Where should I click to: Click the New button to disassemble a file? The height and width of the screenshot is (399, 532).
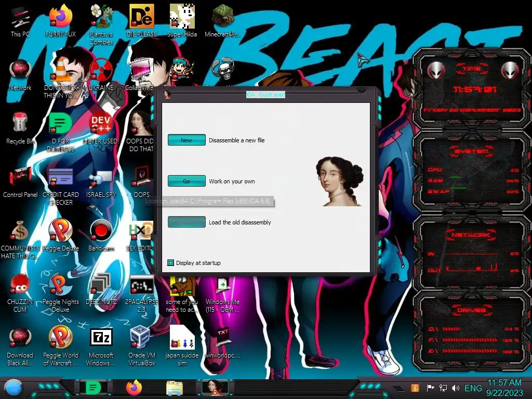tap(187, 140)
